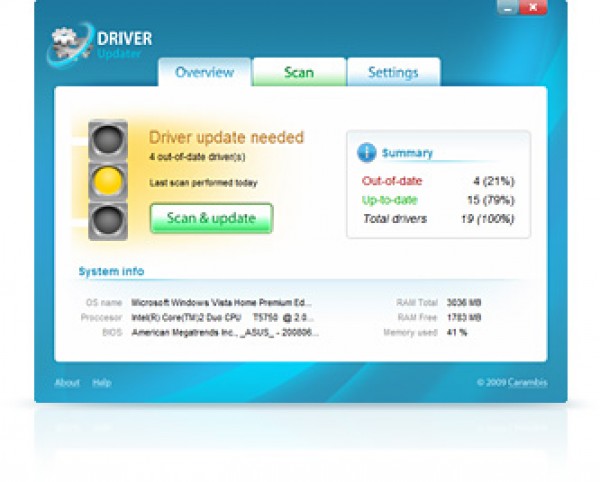Open the Settings tab
This screenshot has height=482, width=600.
[393, 72]
